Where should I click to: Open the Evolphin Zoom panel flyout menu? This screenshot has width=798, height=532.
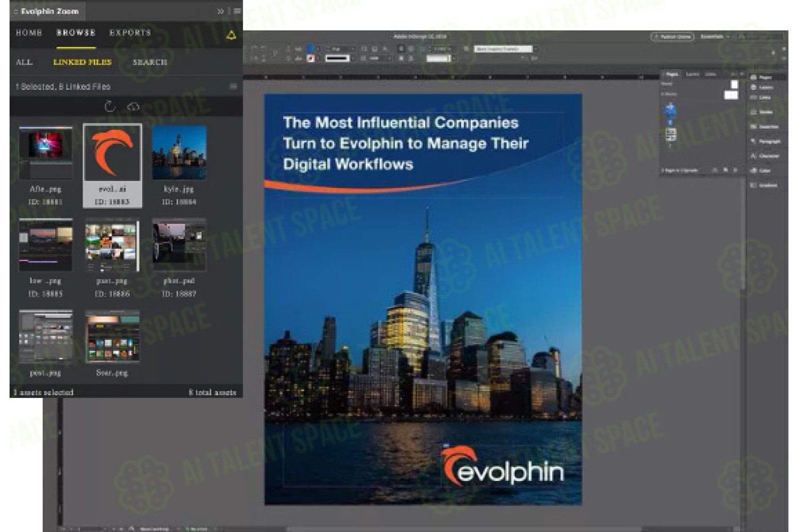click(x=237, y=11)
